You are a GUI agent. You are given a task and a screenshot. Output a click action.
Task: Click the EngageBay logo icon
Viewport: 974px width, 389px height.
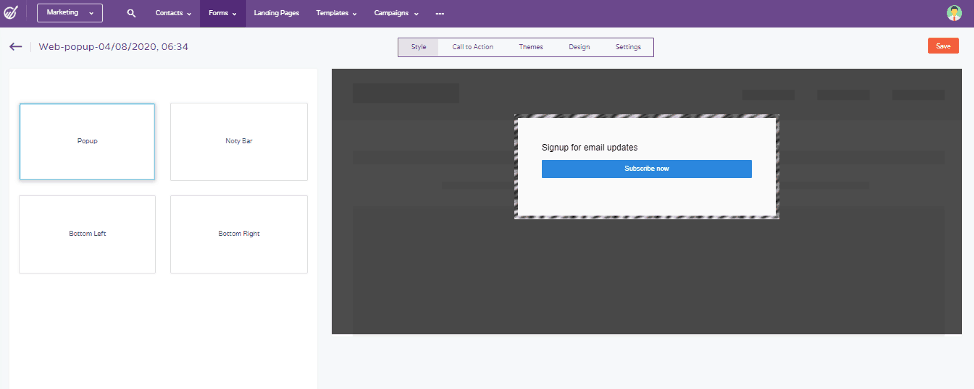pos(11,13)
